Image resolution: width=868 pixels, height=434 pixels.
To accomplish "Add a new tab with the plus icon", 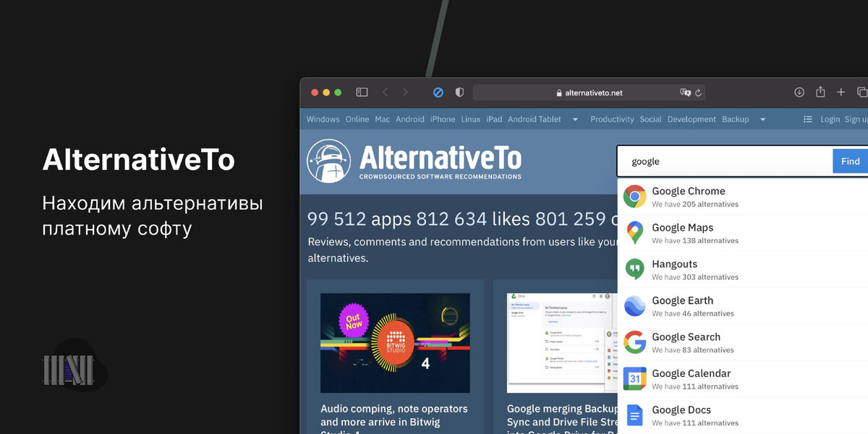I will [x=841, y=93].
